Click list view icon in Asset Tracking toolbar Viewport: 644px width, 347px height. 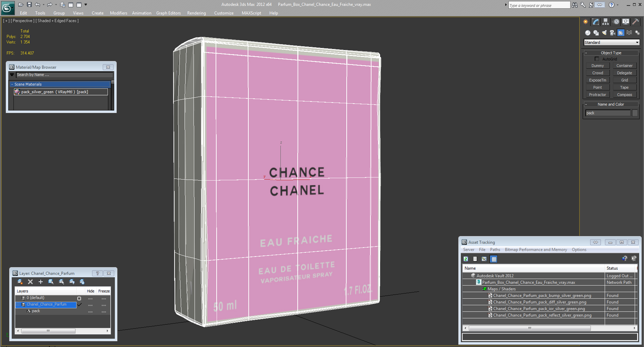pyautogui.click(x=475, y=259)
